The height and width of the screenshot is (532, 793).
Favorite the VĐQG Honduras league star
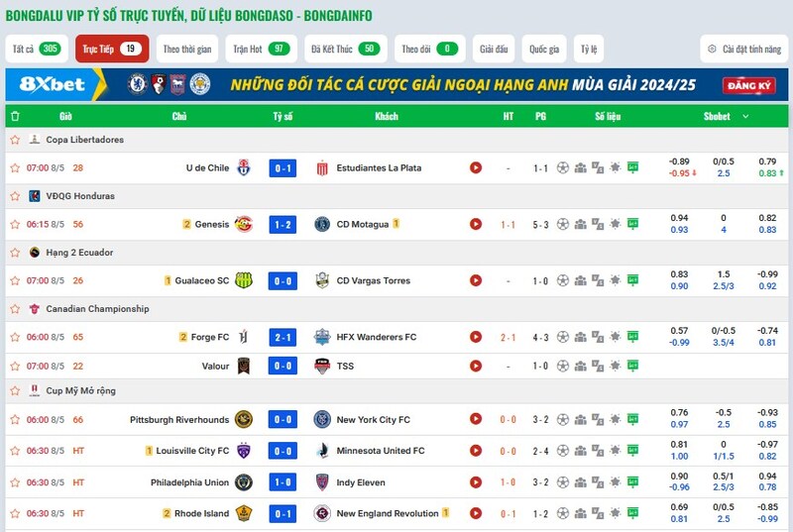click(15, 196)
